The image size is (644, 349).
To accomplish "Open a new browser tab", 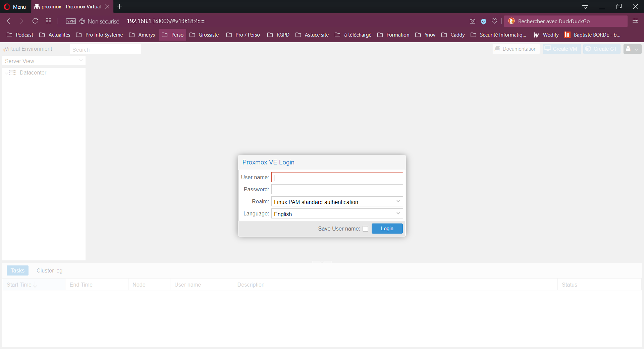I will [120, 6].
